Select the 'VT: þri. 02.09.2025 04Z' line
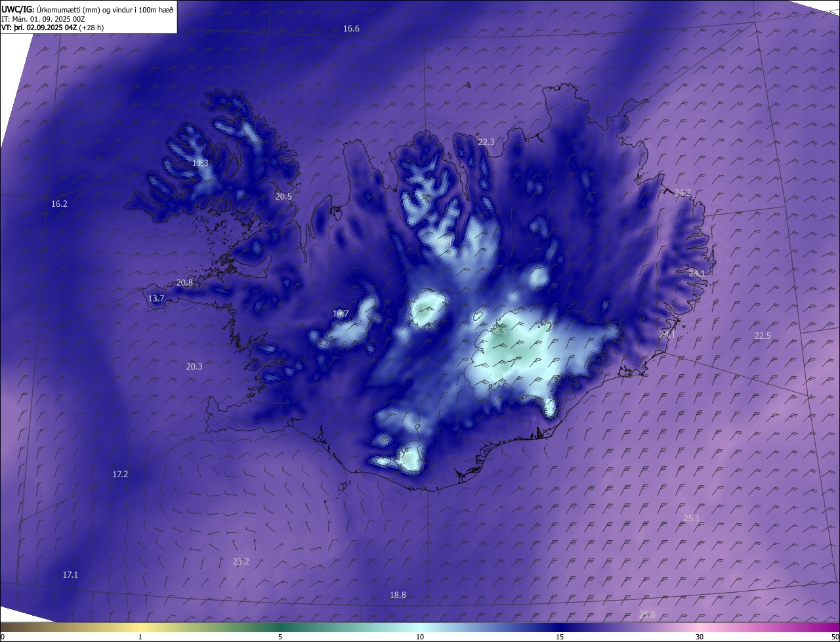 coord(40,28)
